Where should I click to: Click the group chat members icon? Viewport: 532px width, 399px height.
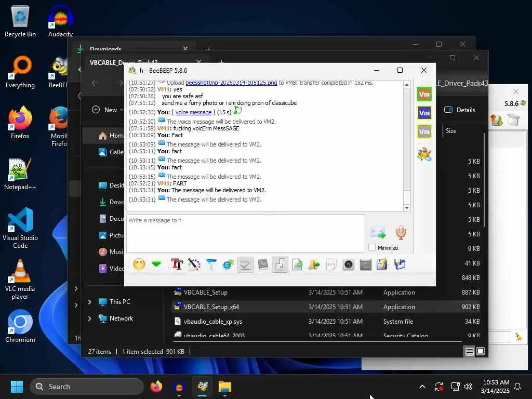click(x=424, y=154)
